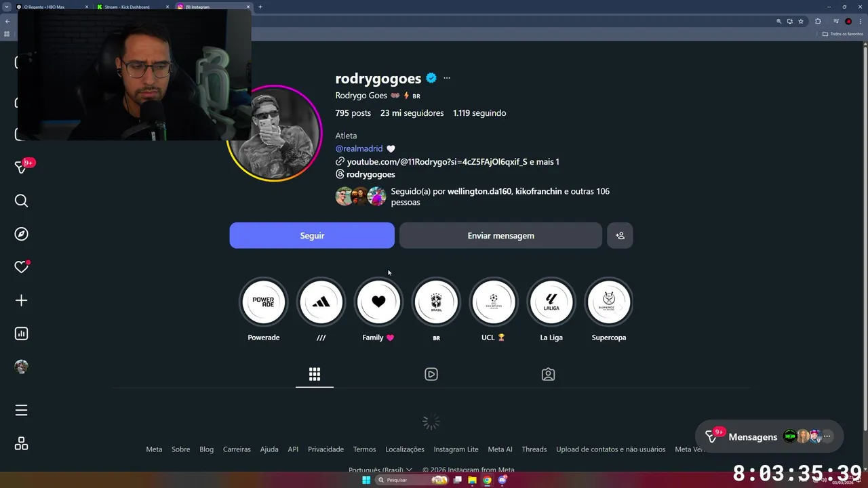Open the Todos os favoritos bookmarks folder
The width and height of the screenshot is (868, 488).
click(843, 34)
